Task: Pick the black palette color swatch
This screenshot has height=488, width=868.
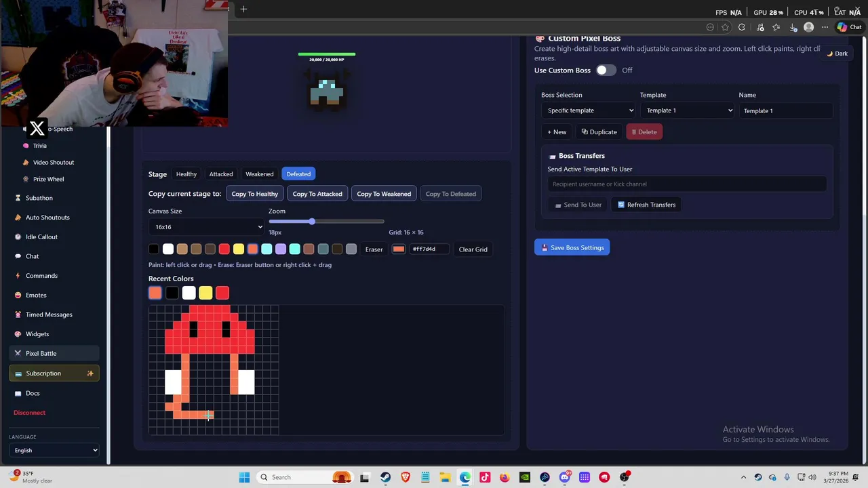Action: point(154,249)
